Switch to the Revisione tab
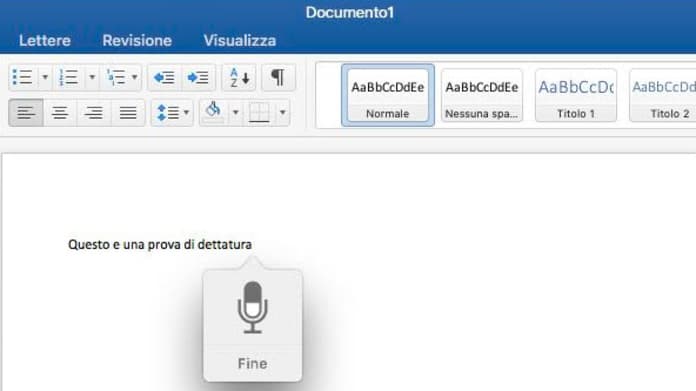 [137, 40]
